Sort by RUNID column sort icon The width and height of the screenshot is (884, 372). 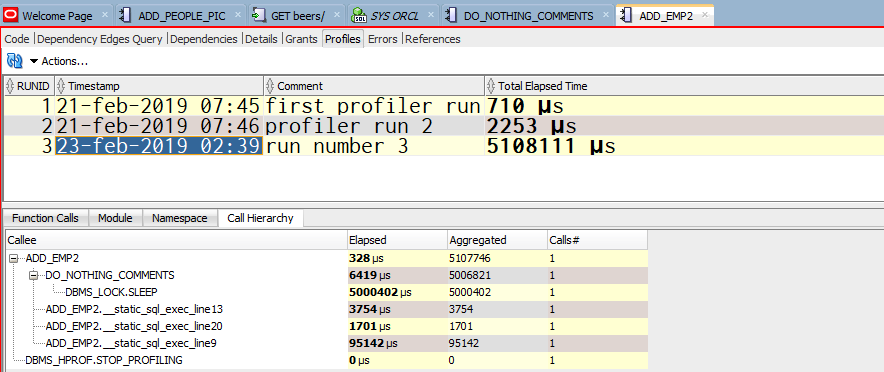10,86
